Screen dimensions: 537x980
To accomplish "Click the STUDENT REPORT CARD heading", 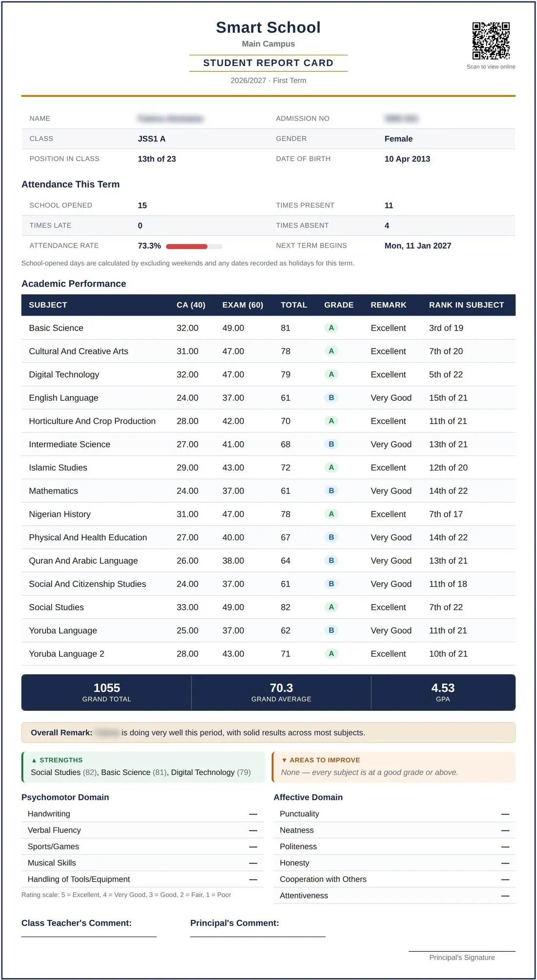I will click(268, 63).
